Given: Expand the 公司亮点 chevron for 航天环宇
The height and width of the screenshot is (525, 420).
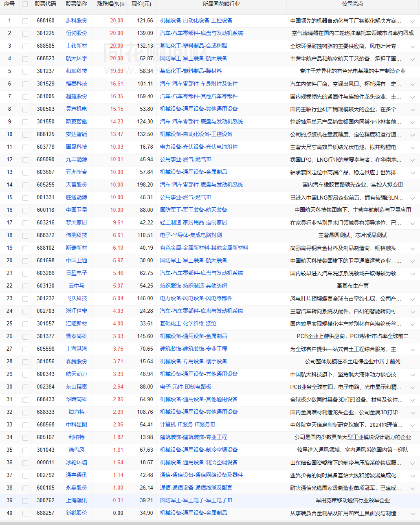Looking at the screenshot, I should pos(412,59).
